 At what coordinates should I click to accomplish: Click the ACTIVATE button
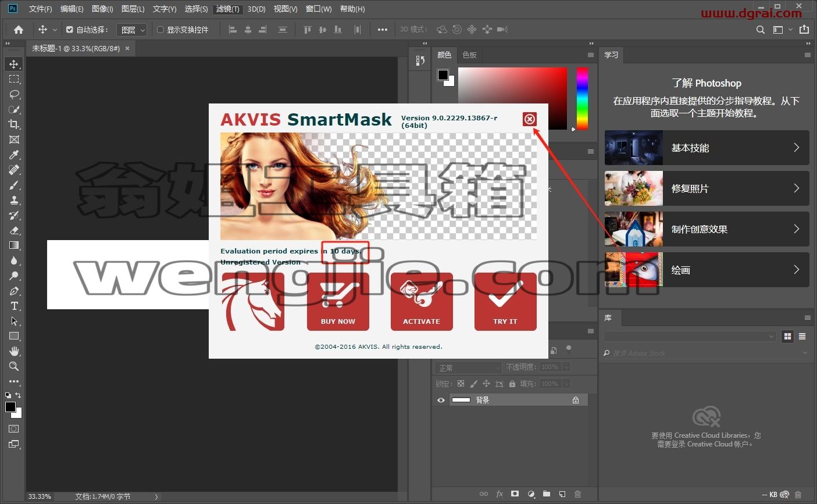[x=422, y=302]
